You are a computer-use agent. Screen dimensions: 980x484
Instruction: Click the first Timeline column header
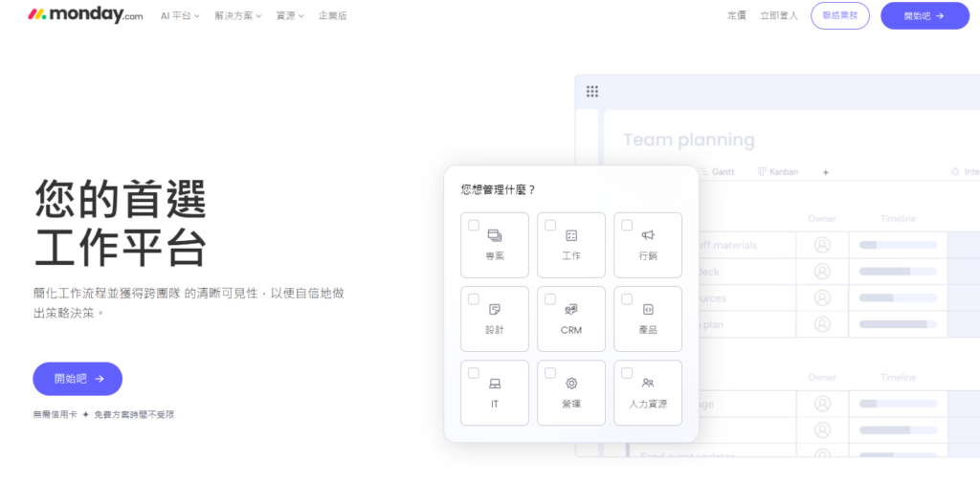click(x=898, y=219)
